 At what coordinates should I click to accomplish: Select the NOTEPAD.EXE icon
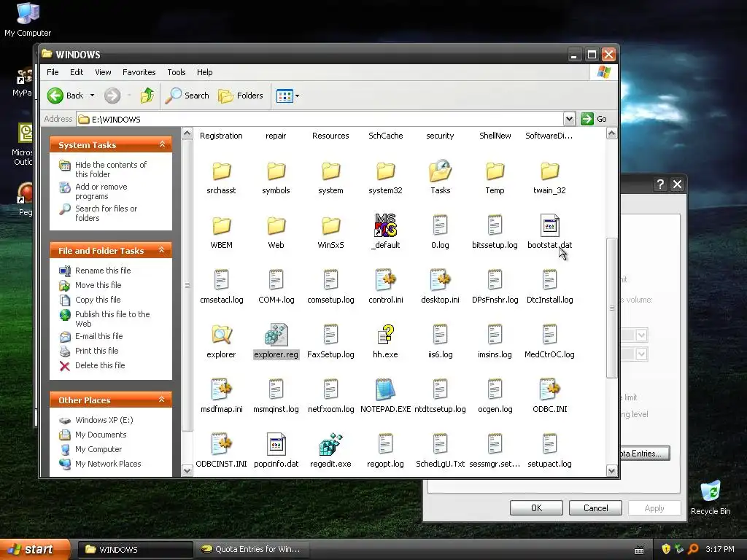pyautogui.click(x=385, y=389)
